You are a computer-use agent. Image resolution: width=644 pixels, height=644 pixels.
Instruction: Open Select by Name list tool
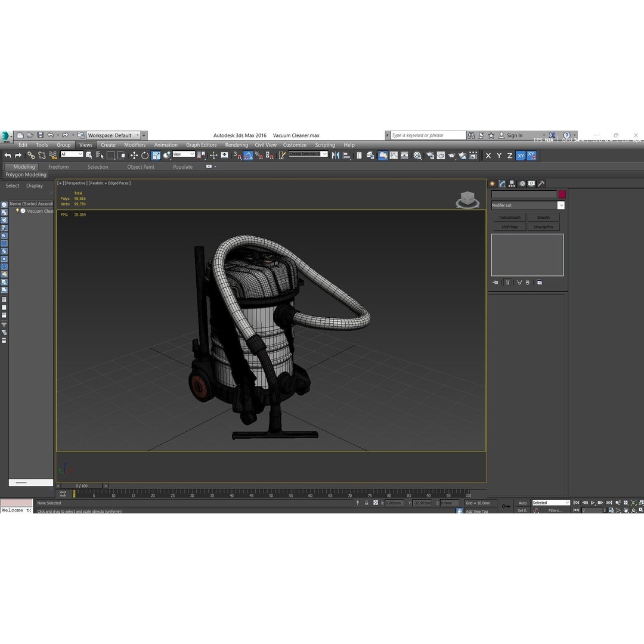click(x=100, y=156)
